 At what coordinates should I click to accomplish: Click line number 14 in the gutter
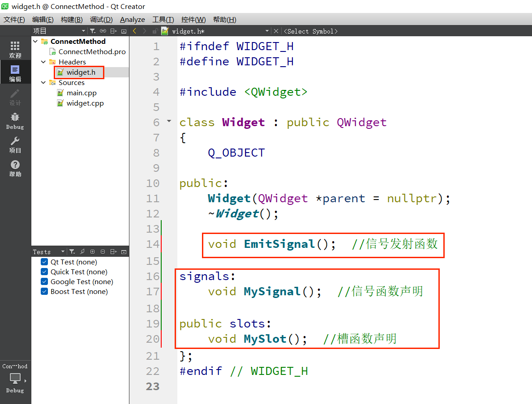pyautogui.click(x=153, y=244)
